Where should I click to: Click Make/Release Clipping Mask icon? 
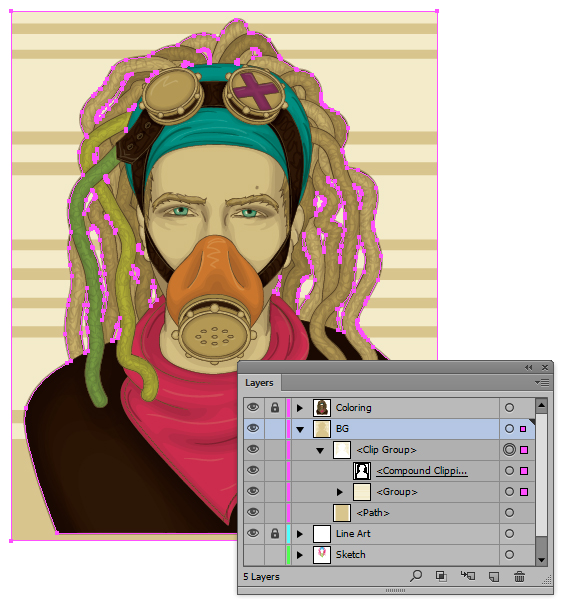pos(441,576)
